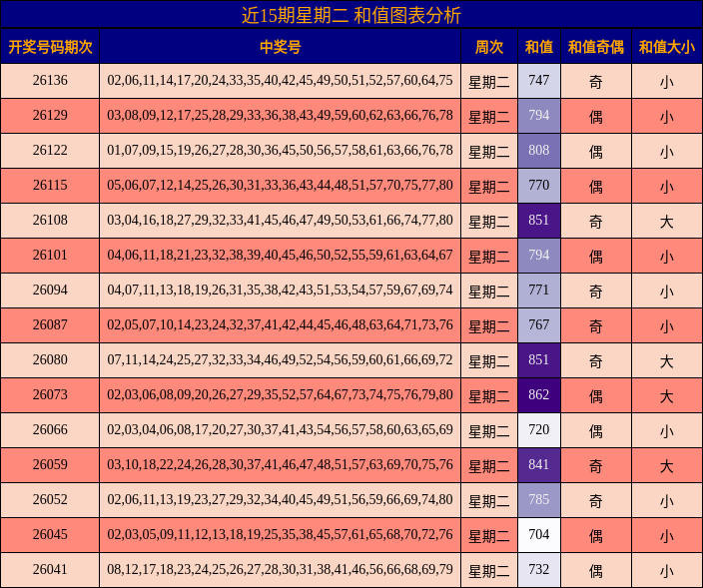Select issue number 26059
Viewport: 703px width, 588px height.
click(50, 465)
